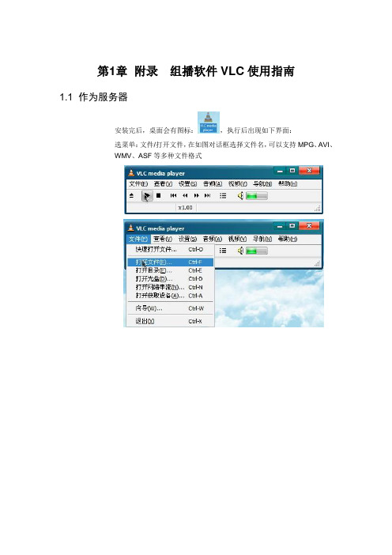
Task: Open the 文件(F) menu in upper VLC window
Action: coord(138,183)
